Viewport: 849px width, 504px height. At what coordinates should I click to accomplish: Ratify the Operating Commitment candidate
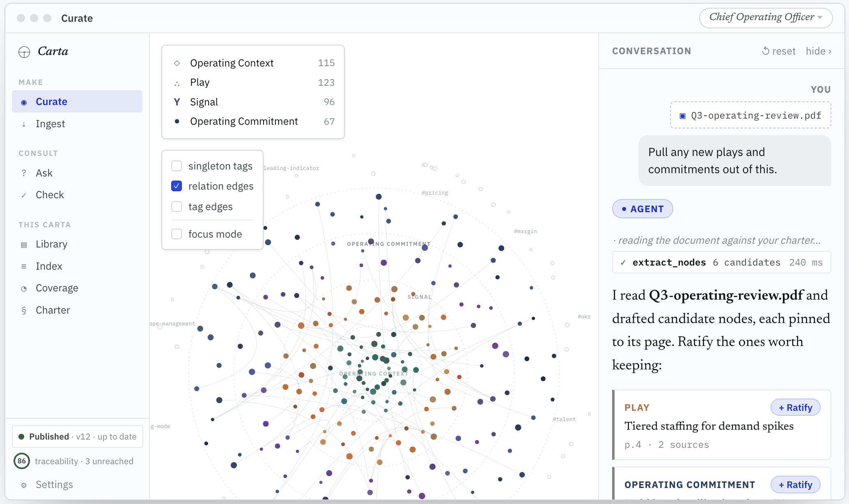tap(795, 485)
